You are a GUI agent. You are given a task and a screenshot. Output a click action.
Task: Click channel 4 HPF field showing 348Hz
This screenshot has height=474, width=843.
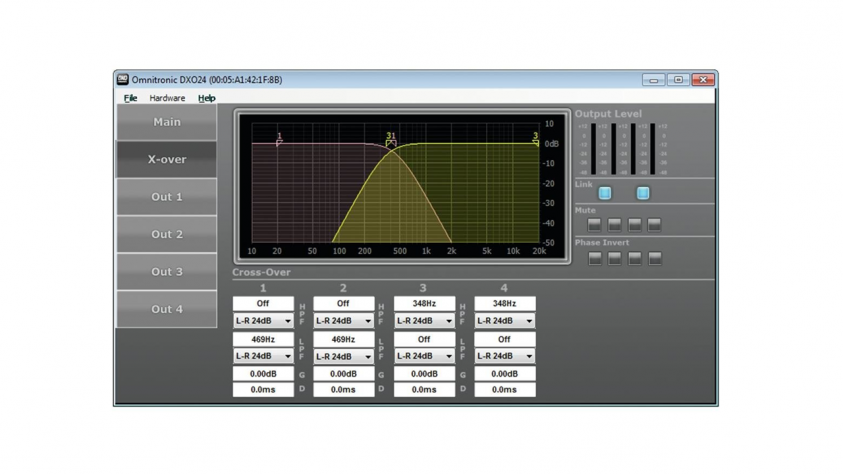pyautogui.click(x=505, y=304)
